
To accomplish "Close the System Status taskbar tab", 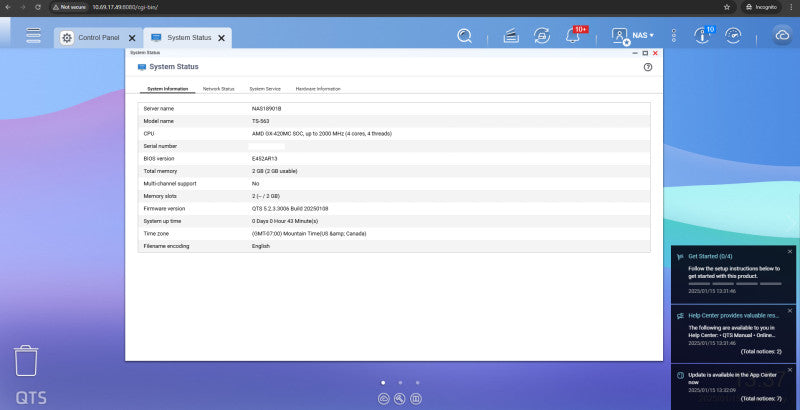I will click(x=221, y=38).
